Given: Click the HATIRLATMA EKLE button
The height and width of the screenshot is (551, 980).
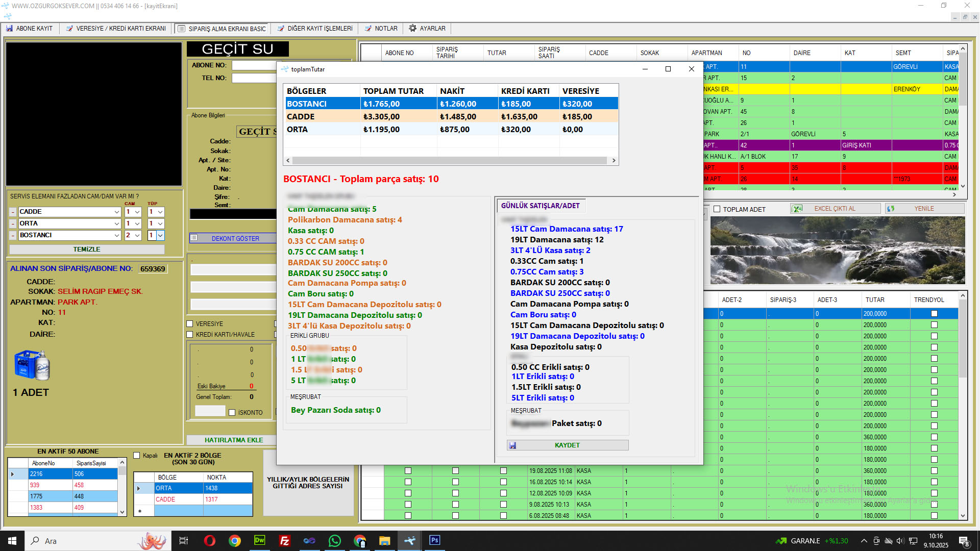Looking at the screenshot, I should click(x=233, y=440).
